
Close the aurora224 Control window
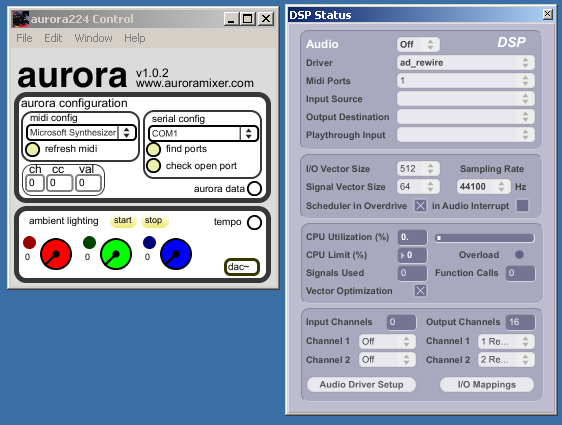coord(266,19)
